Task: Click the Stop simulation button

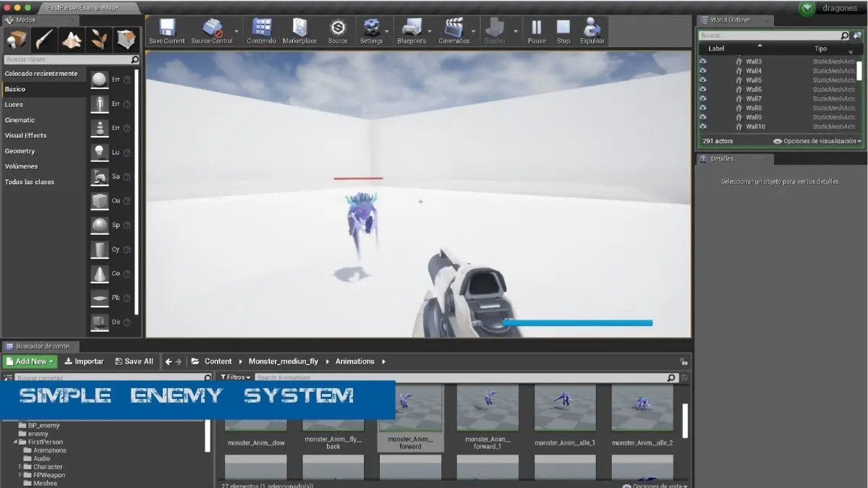Action: point(563,27)
